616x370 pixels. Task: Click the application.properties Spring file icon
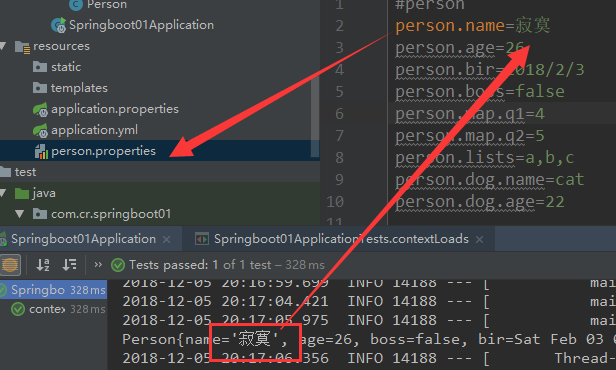pos(40,109)
